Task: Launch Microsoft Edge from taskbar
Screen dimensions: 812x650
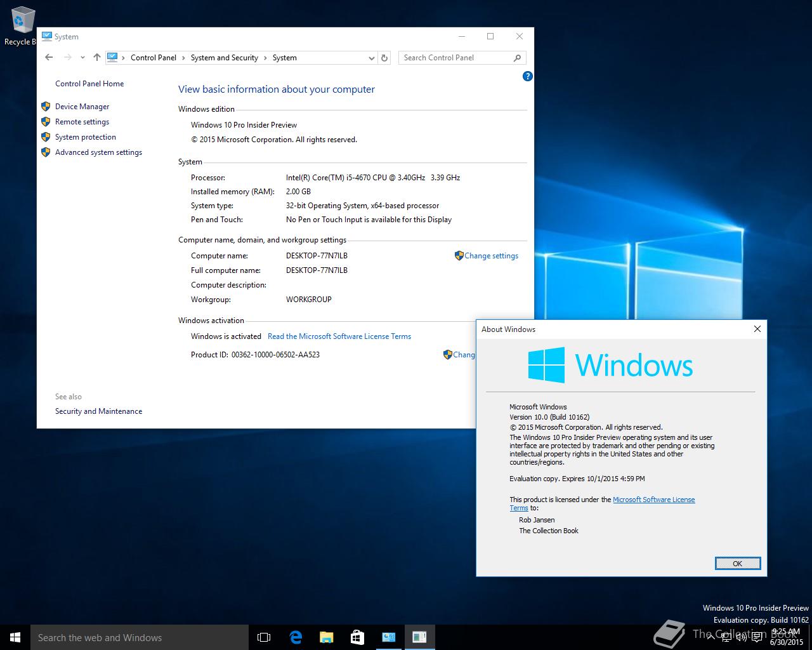Action: coord(295,637)
